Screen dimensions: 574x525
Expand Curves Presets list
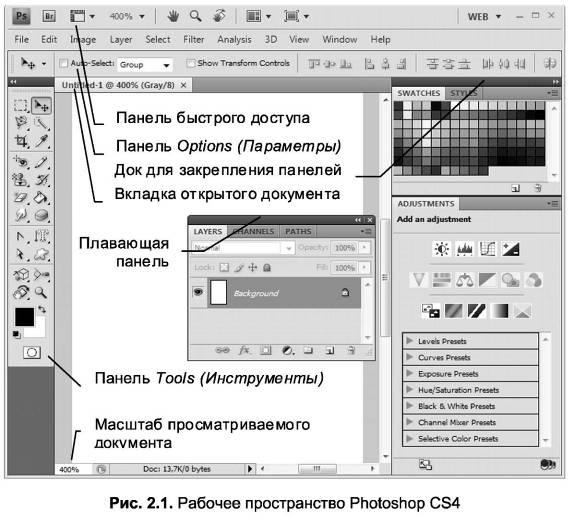470,357
